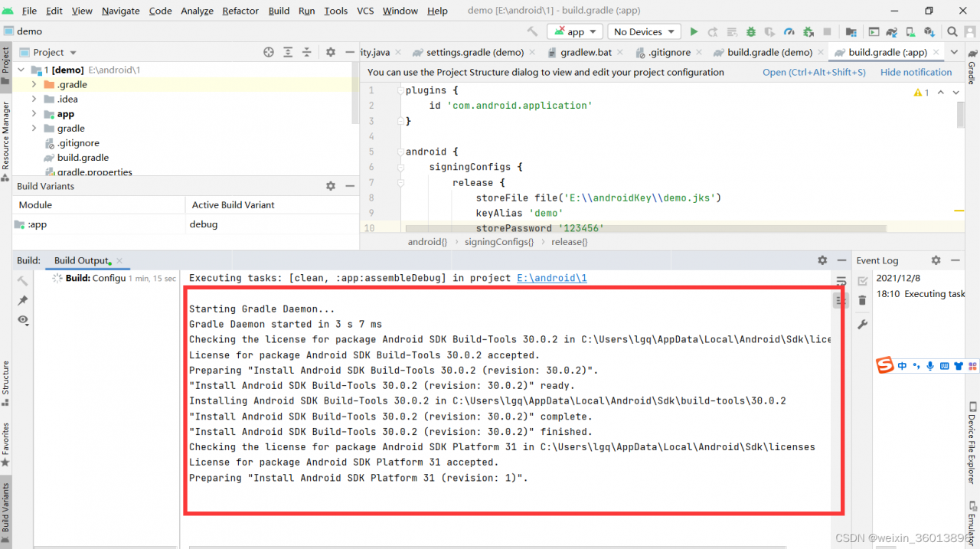The width and height of the screenshot is (980, 549).
Task: Open the app run configuration dropdown
Action: click(575, 31)
